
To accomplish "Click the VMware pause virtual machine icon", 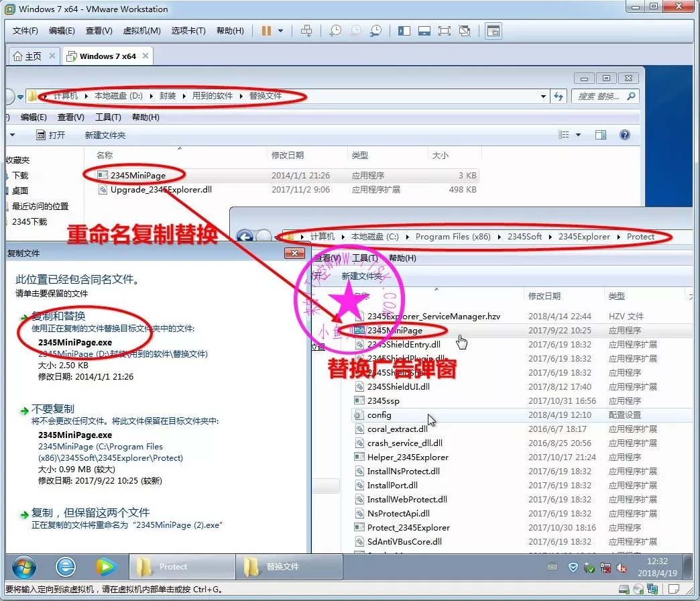I will tap(266, 31).
